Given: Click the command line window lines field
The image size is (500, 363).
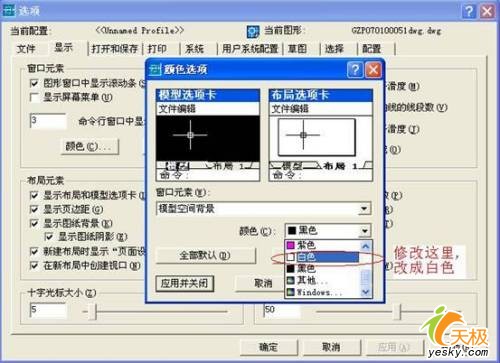Looking at the screenshot, I should click(x=48, y=121).
